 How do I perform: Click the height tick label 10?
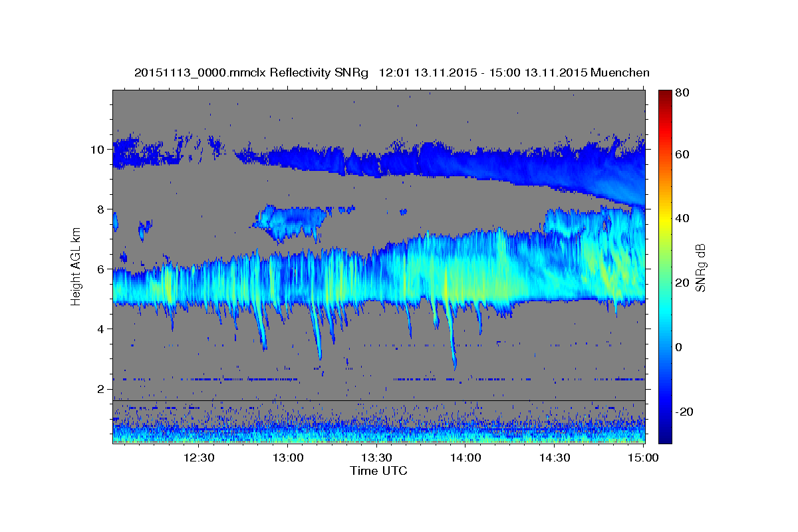tap(99, 149)
